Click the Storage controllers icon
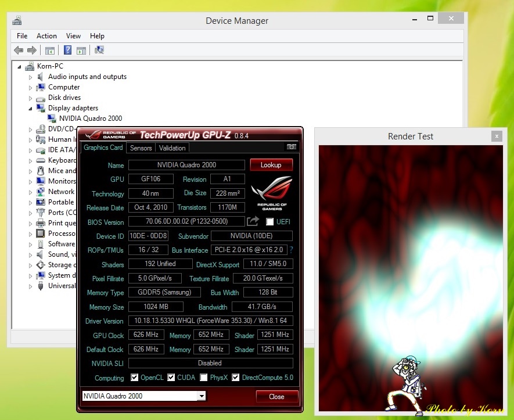This screenshot has width=514, height=420. coord(40,265)
